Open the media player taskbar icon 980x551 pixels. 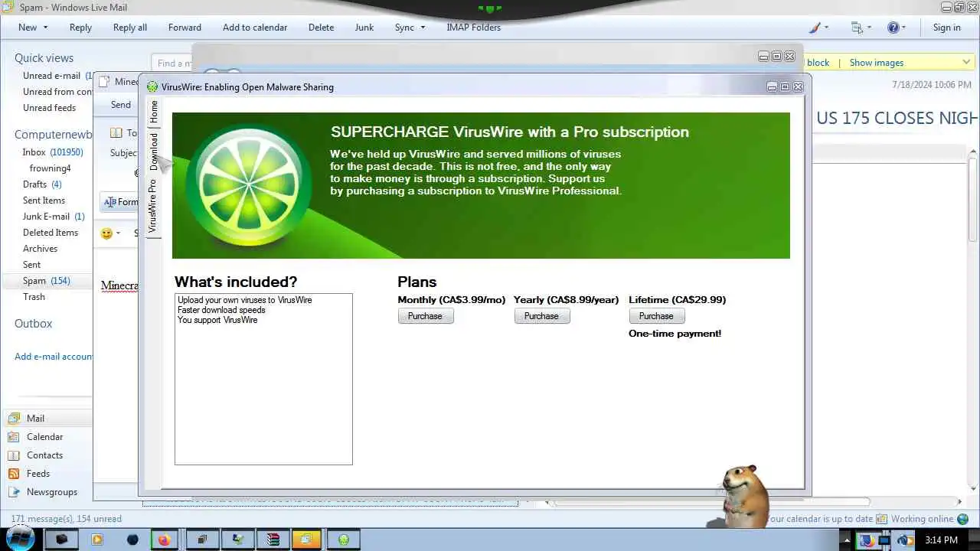pos(96,540)
